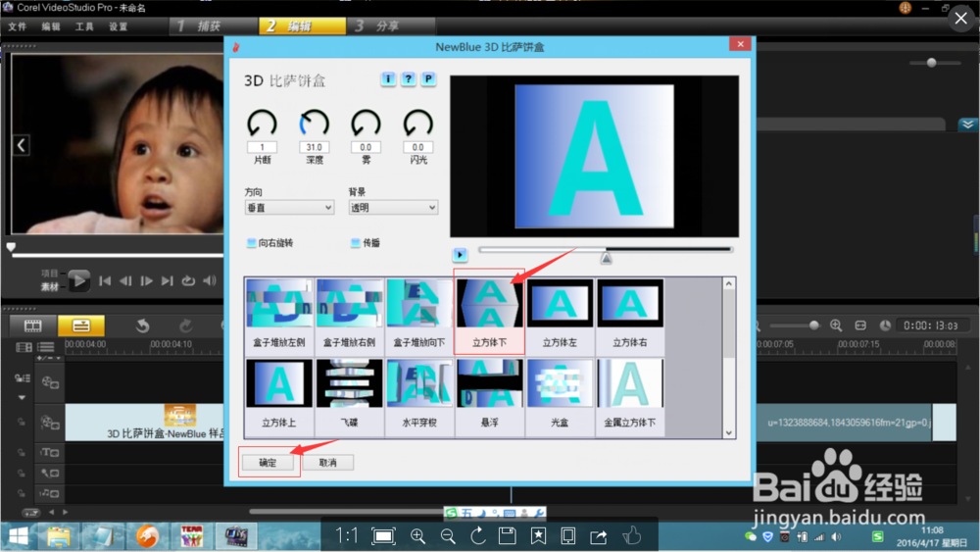Select the 飞碟 preset

pyautogui.click(x=350, y=395)
